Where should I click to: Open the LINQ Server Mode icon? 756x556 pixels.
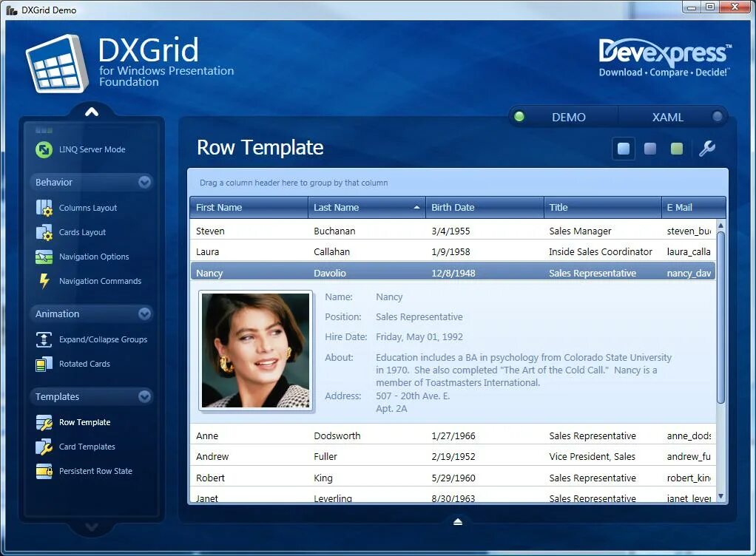(44, 149)
